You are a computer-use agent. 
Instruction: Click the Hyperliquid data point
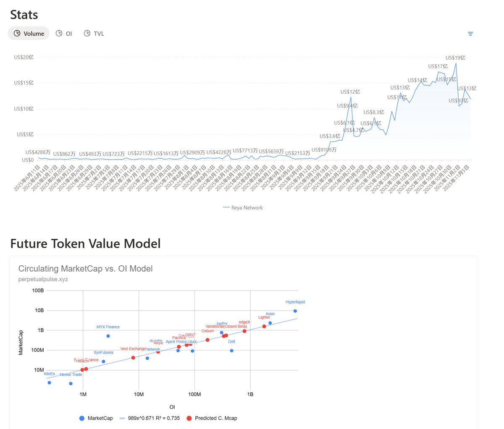click(x=295, y=311)
